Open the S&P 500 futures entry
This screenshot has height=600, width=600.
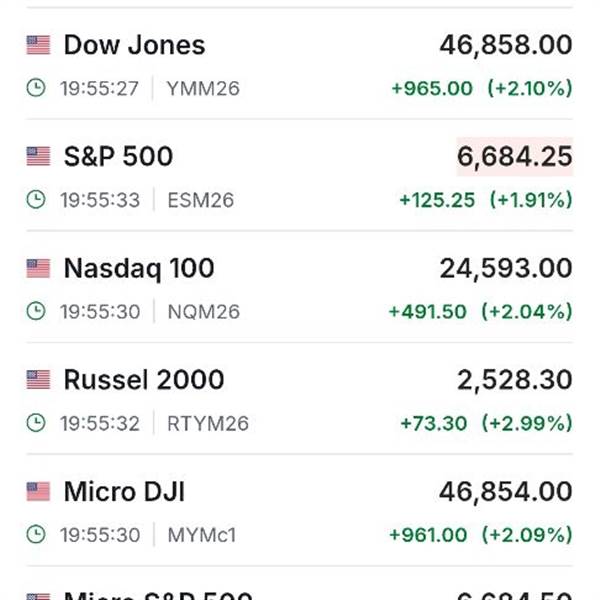[300, 175]
